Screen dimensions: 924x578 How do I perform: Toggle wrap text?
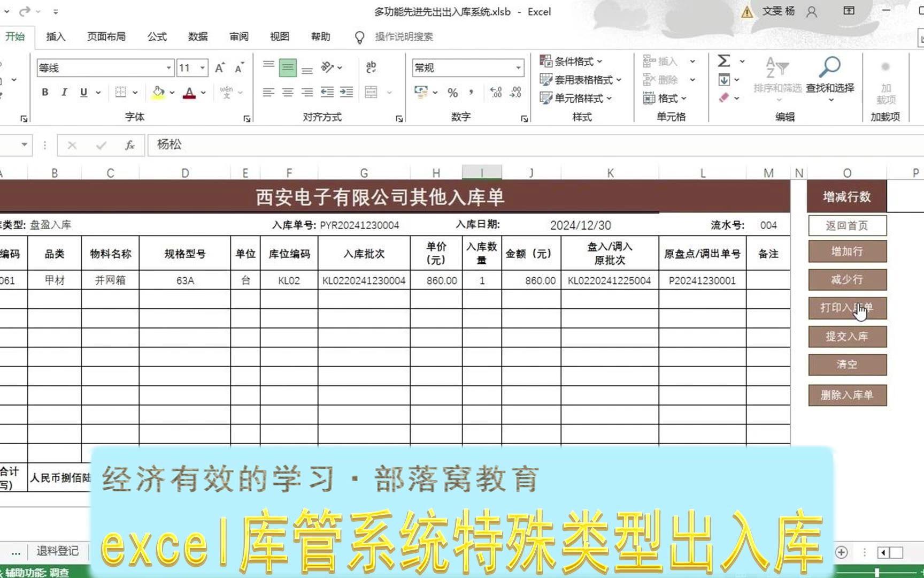(371, 67)
